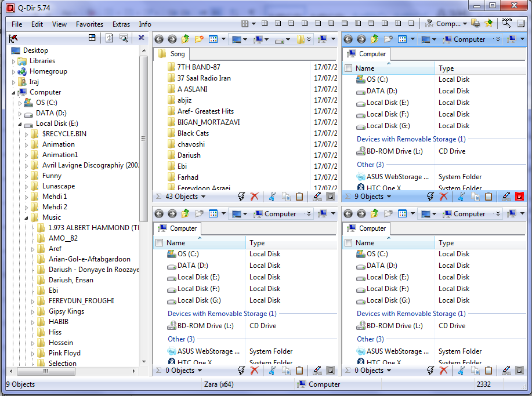Image resolution: width=532 pixels, height=396 pixels.
Task: Collapse the Local Disk (E:) tree node
Action: click(20, 124)
